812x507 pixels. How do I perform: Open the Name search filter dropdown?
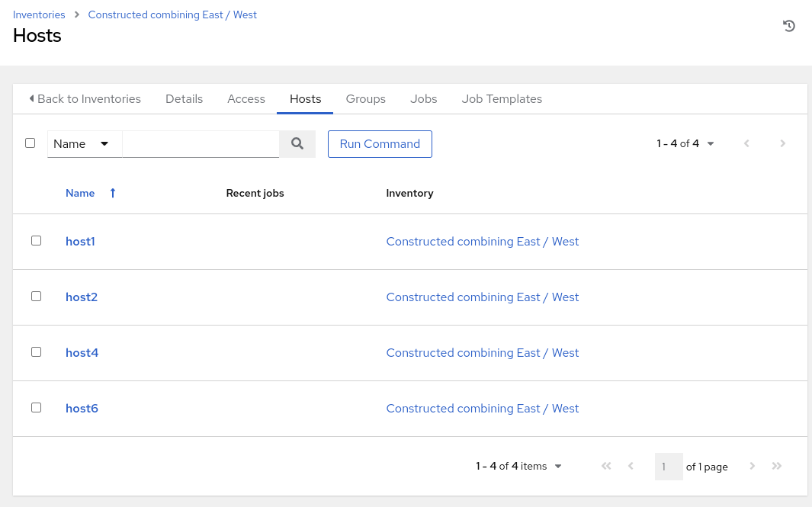click(85, 144)
